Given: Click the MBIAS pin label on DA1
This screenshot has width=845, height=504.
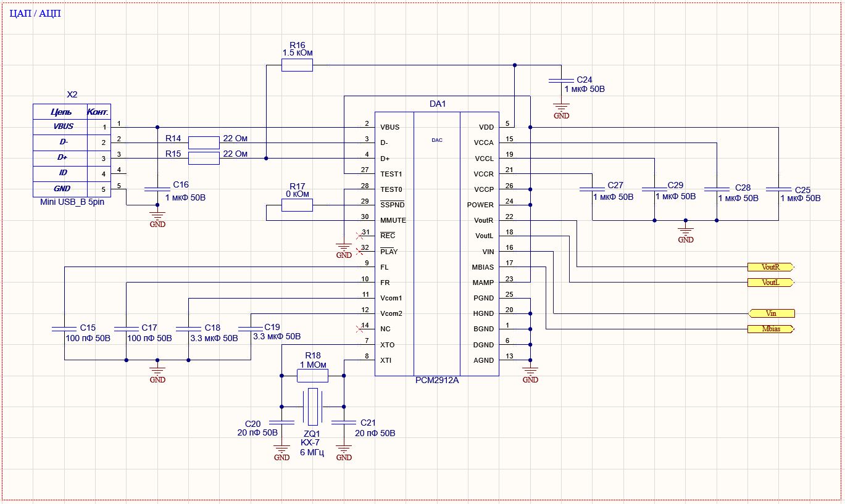Looking at the screenshot, I should [x=484, y=267].
